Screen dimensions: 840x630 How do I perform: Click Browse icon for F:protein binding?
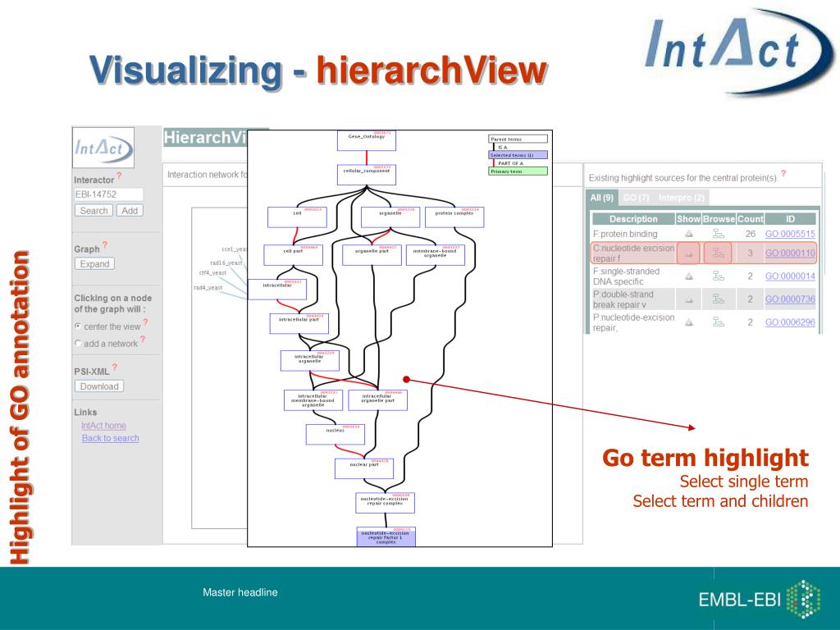tap(719, 234)
